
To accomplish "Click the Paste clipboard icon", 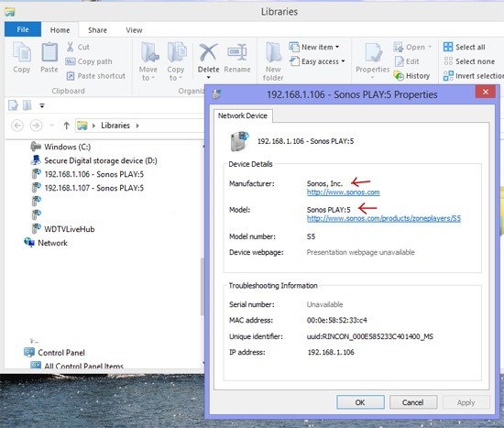I will (x=49, y=51).
